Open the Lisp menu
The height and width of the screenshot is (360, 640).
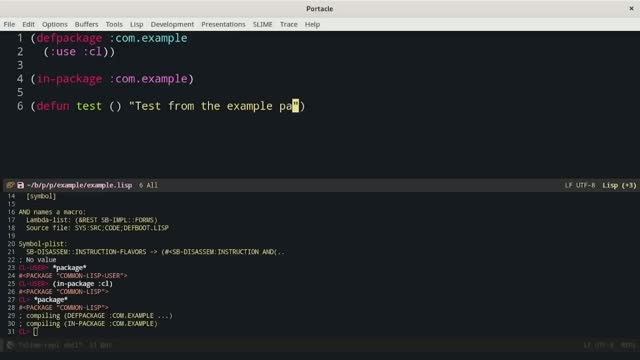(x=137, y=24)
